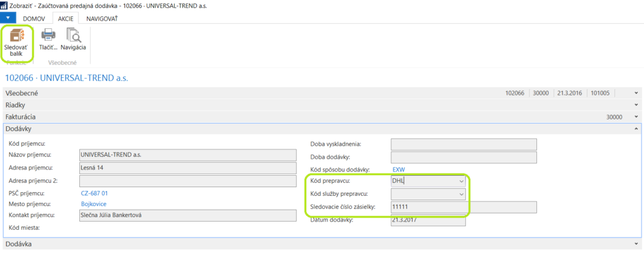Viewport: 644px width, 253px height.
Task: Open the blue application menu dropdown
Action: coord(8,18)
